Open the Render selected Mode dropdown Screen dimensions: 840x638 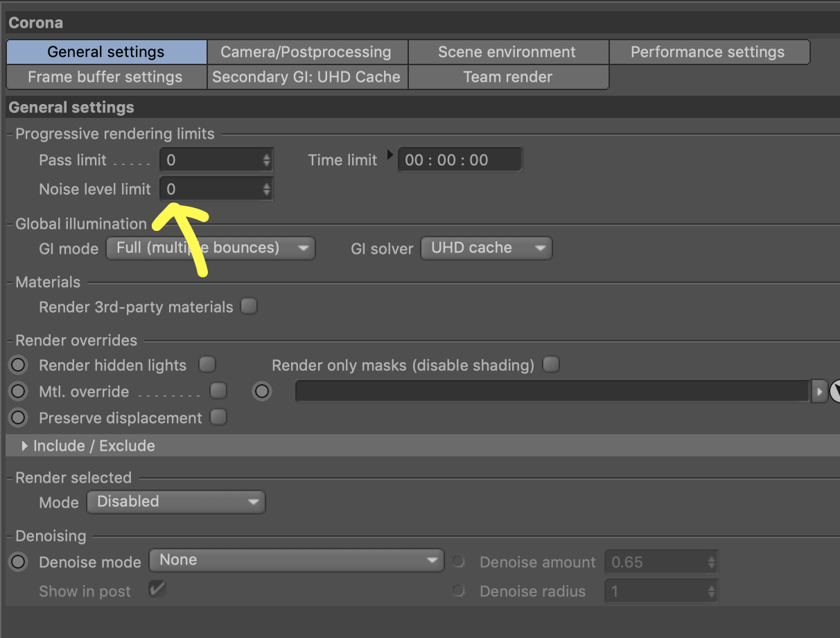click(x=176, y=502)
